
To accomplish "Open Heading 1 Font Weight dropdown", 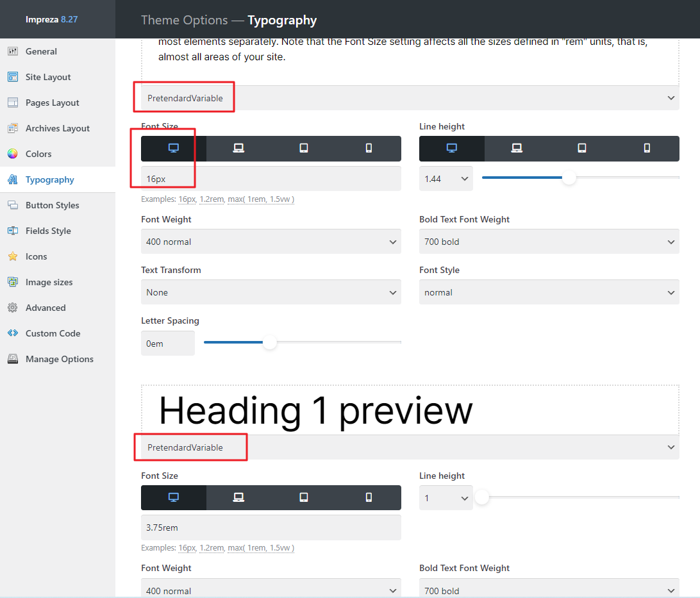I will [271, 588].
